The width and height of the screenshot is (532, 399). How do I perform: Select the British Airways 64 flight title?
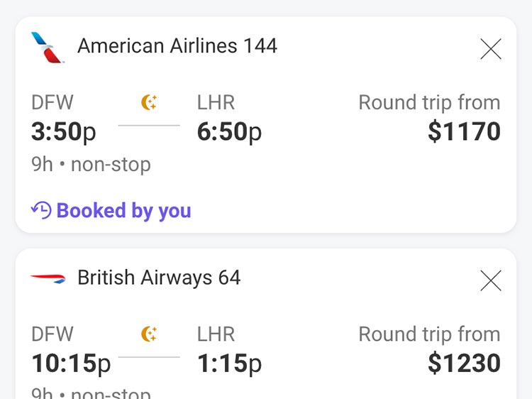click(x=159, y=278)
